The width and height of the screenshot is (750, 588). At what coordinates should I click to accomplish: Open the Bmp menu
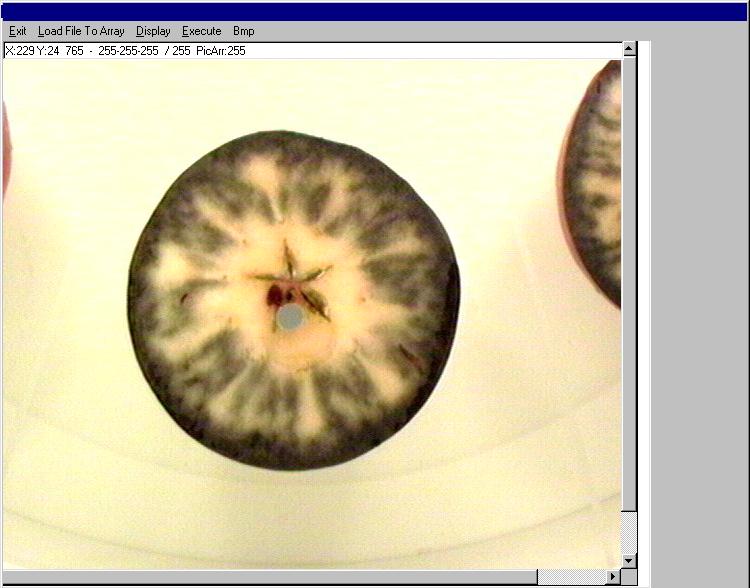pyautogui.click(x=243, y=31)
